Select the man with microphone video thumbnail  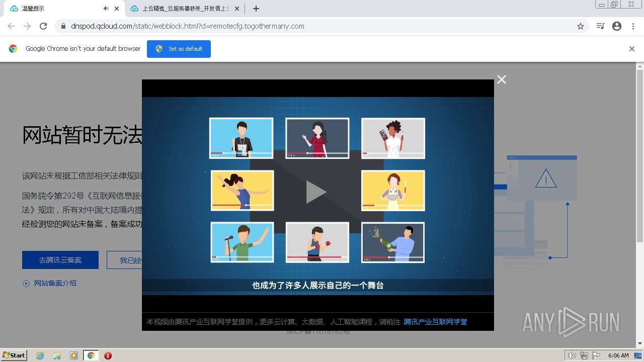pyautogui.click(x=242, y=242)
